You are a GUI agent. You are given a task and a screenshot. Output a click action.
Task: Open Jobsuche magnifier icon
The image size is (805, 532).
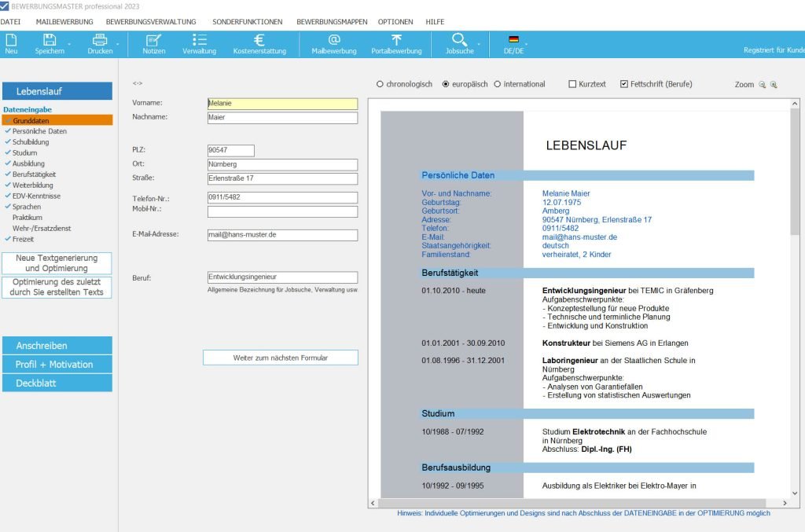click(x=459, y=43)
